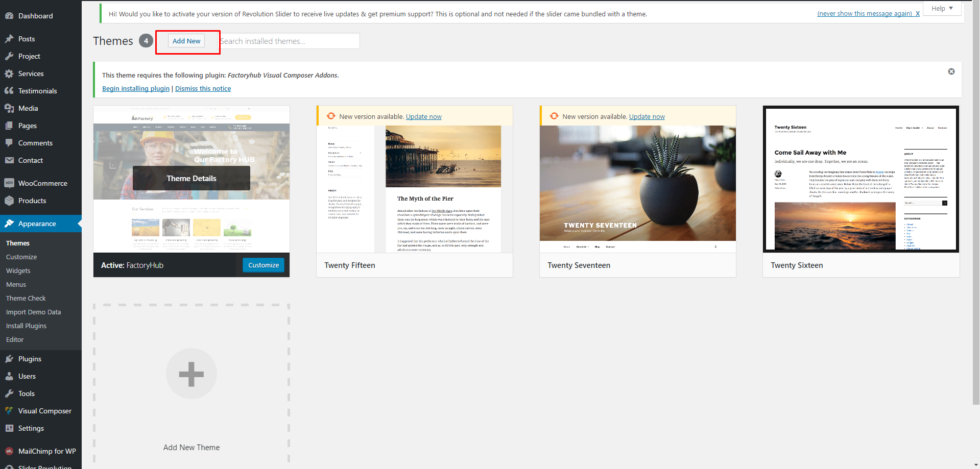Click never show this message again link
Viewport: 980px width, 469px height.
tap(869, 14)
